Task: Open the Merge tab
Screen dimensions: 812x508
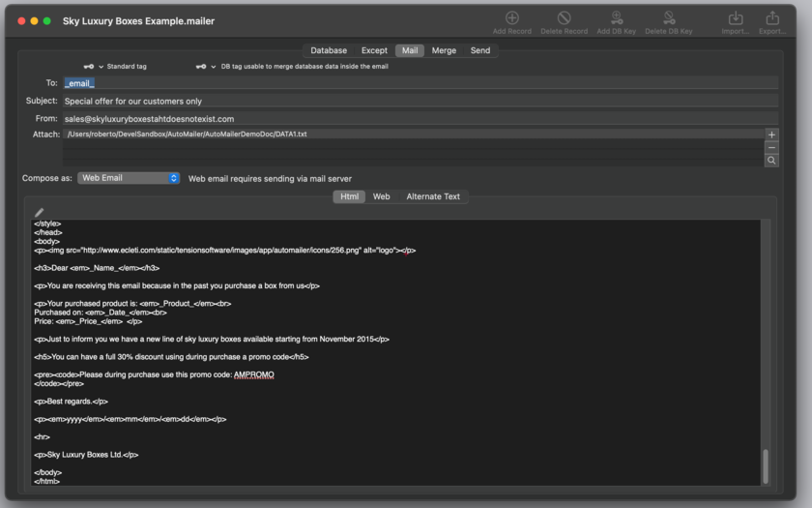Action: [x=444, y=50]
